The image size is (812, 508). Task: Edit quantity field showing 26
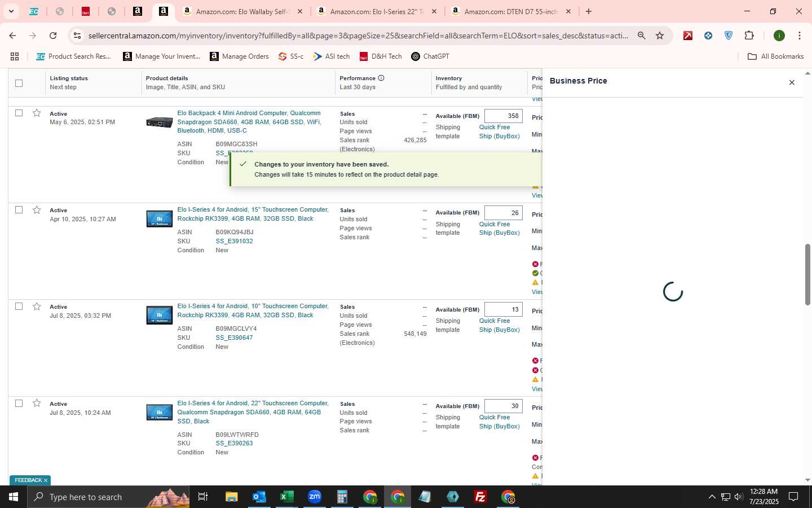(x=503, y=213)
